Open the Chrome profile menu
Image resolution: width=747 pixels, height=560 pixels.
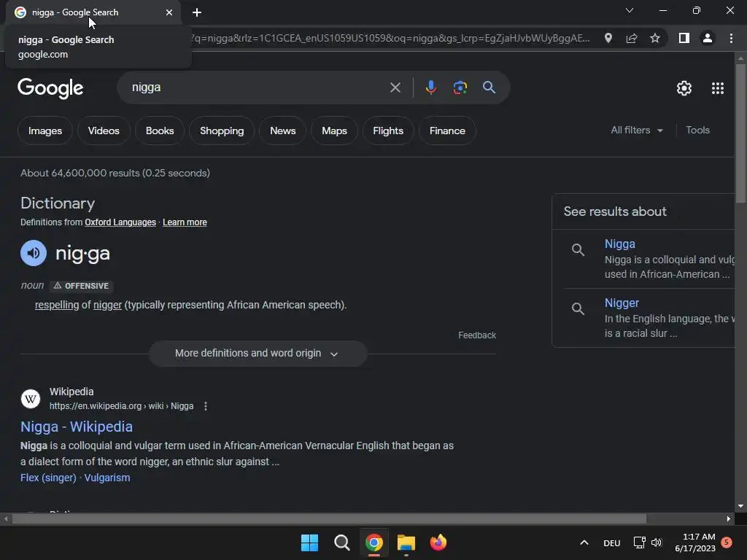(708, 38)
